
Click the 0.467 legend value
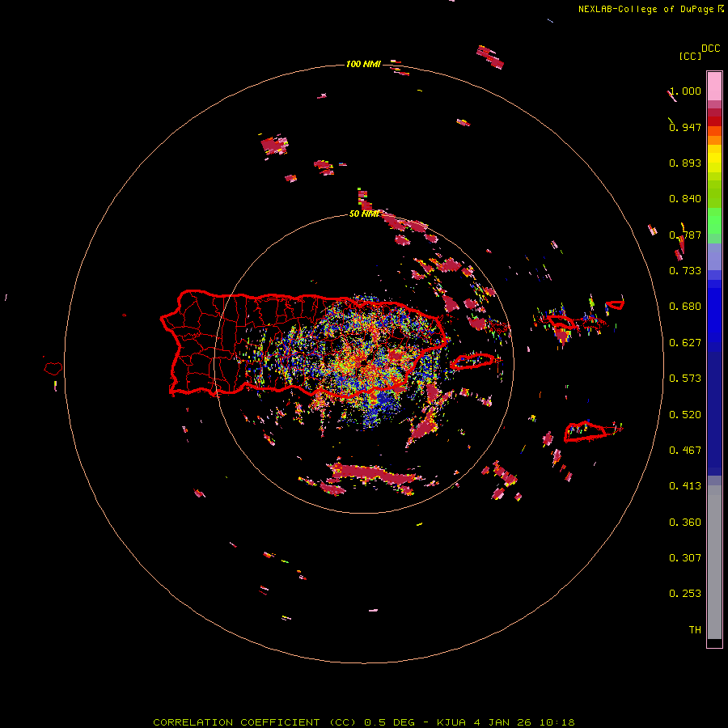pos(685,451)
